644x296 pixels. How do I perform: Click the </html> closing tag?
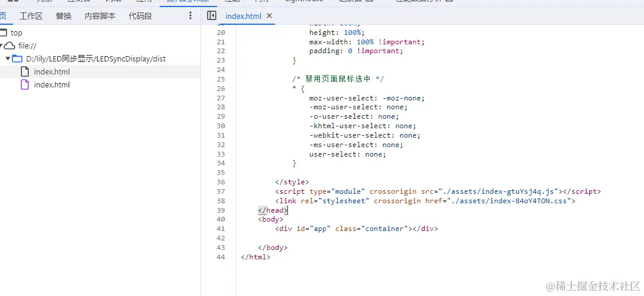click(255, 257)
